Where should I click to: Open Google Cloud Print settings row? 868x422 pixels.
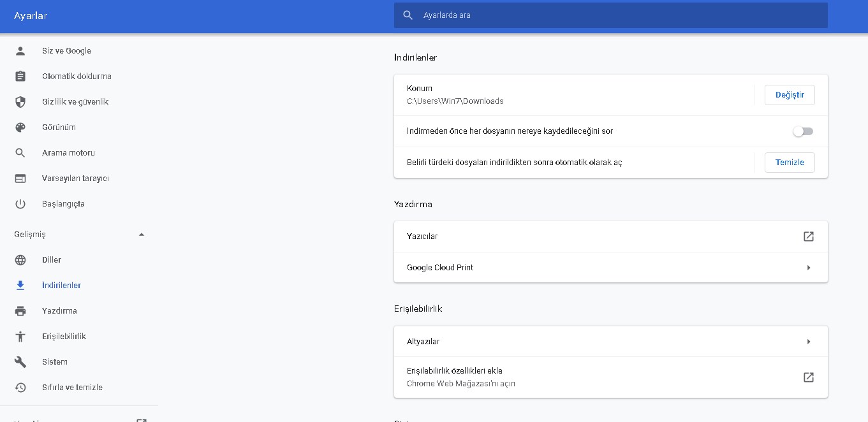point(611,268)
